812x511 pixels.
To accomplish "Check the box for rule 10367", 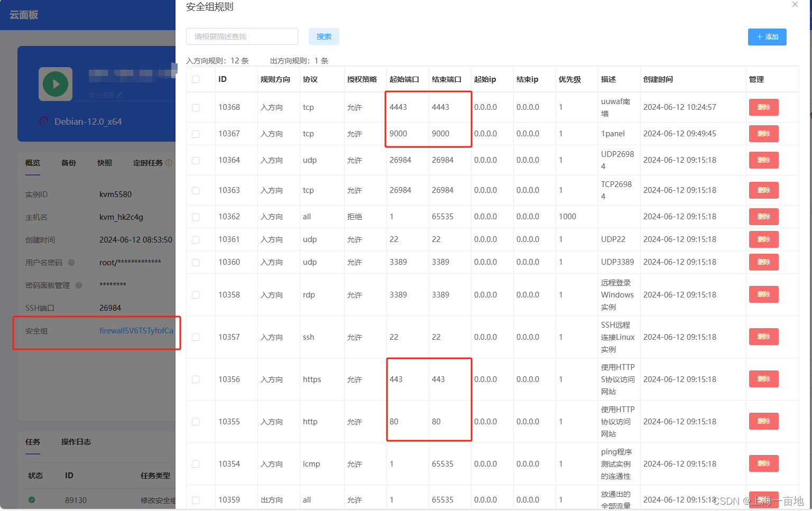I will pyautogui.click(x=196, y=134).
